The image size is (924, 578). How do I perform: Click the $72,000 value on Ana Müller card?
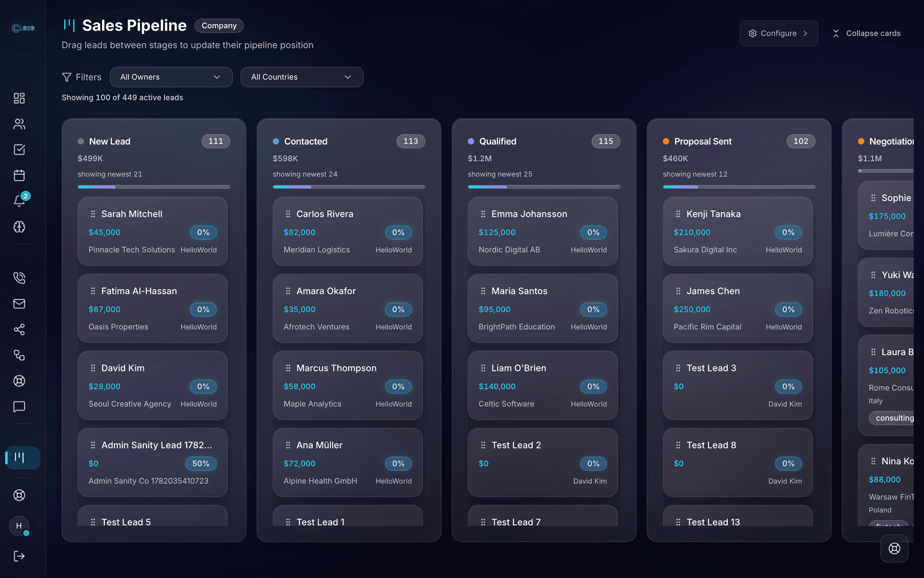point(299,463)
